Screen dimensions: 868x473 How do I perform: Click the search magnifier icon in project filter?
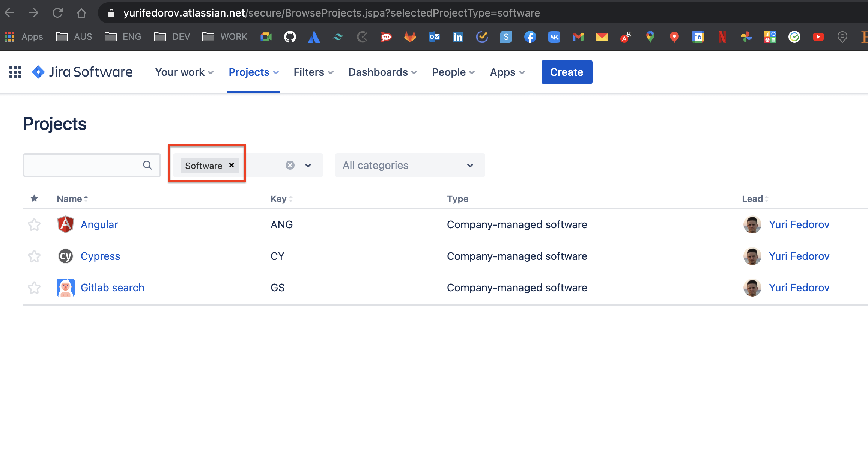[x=147, y=165]
